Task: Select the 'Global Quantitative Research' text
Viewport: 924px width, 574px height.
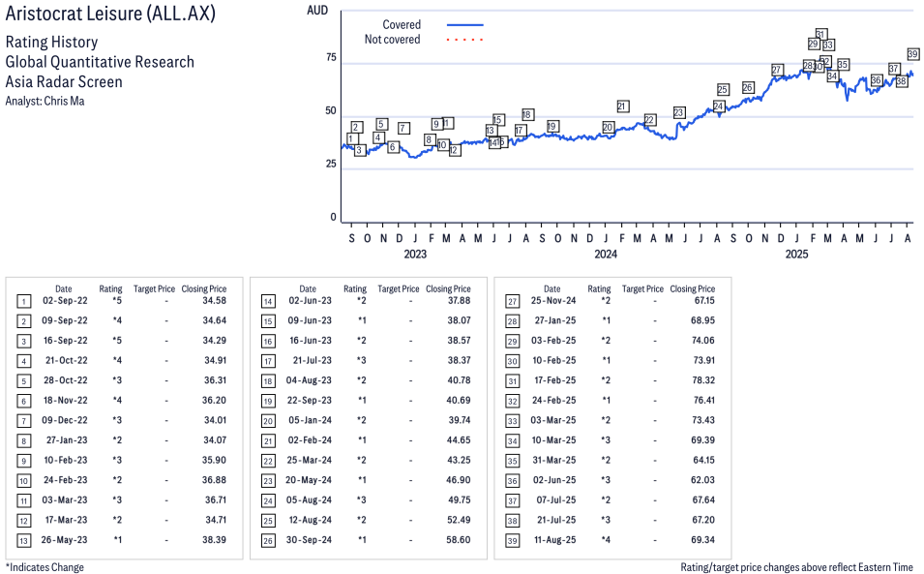Action: 100,62
